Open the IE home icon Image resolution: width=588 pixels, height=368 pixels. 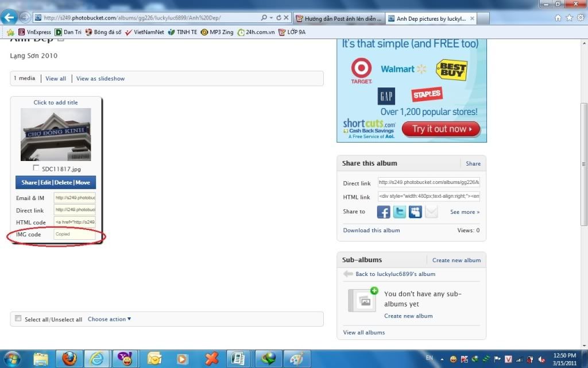[x=558, y=18]
